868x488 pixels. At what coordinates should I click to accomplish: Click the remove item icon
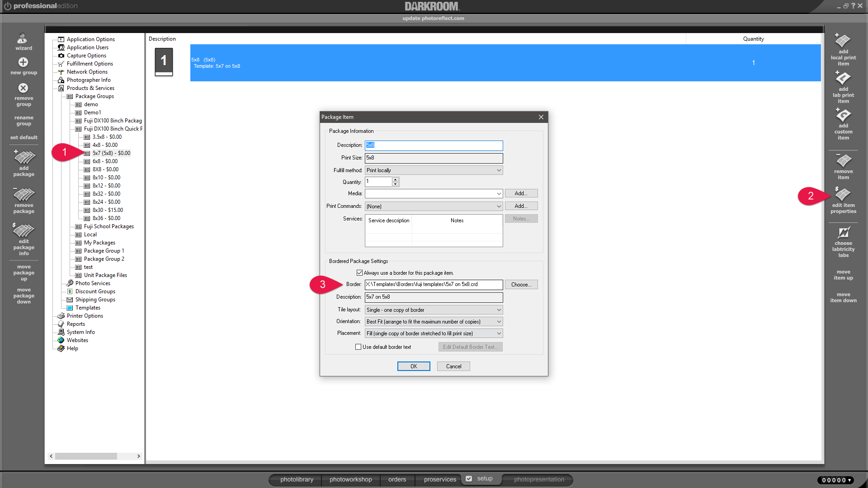(x=843, y=161)
